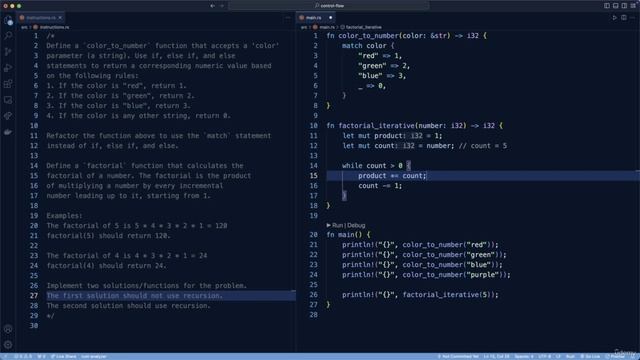Click 'while count > 0' code line
The width and height of the screenshot is (640, 360).
[x=376, y=166]
